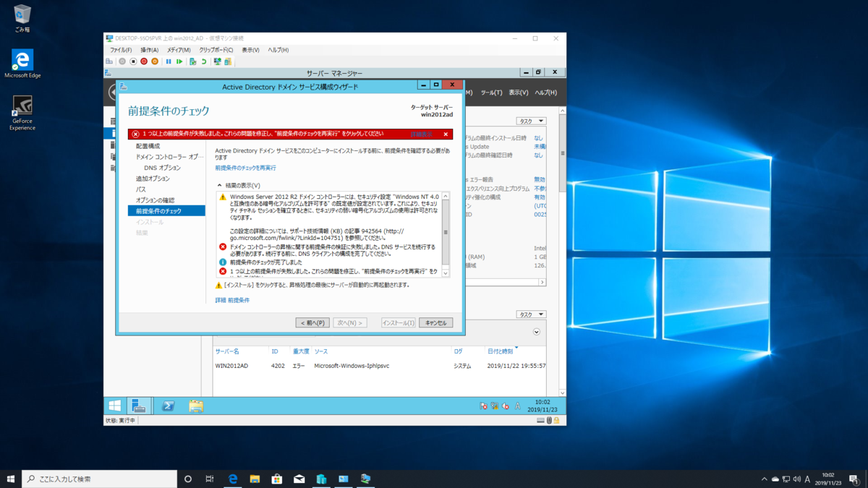Select WIN2012AD event row
Screen dimensions: 868x488
pyautogui.click(x=380, y=366)
